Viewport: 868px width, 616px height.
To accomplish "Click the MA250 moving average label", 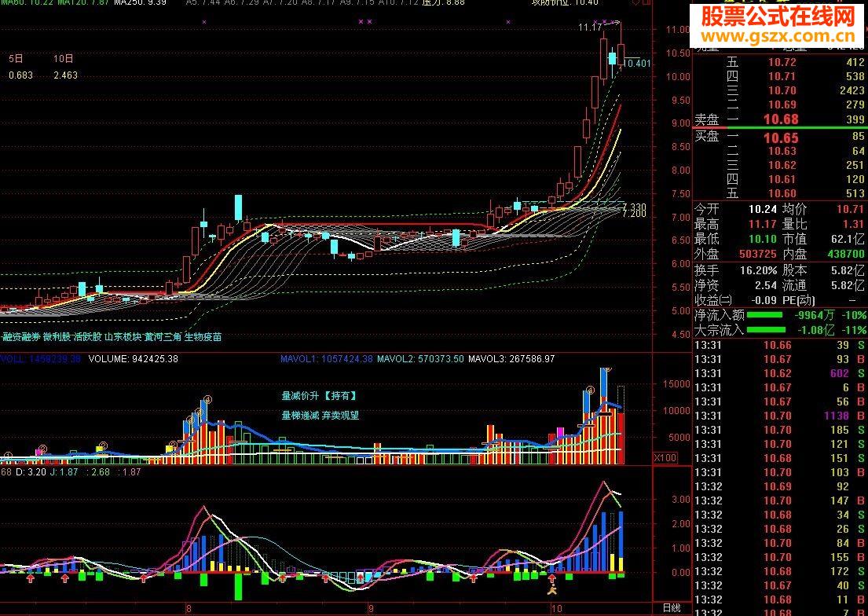I will point(140,3).
